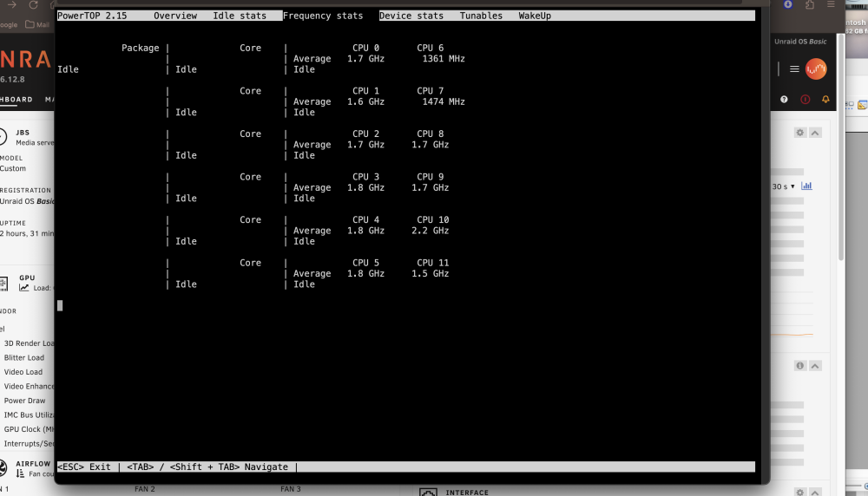868x496 pixels.
Task: Open the browser application menu icon
Action: pos(831,4)
